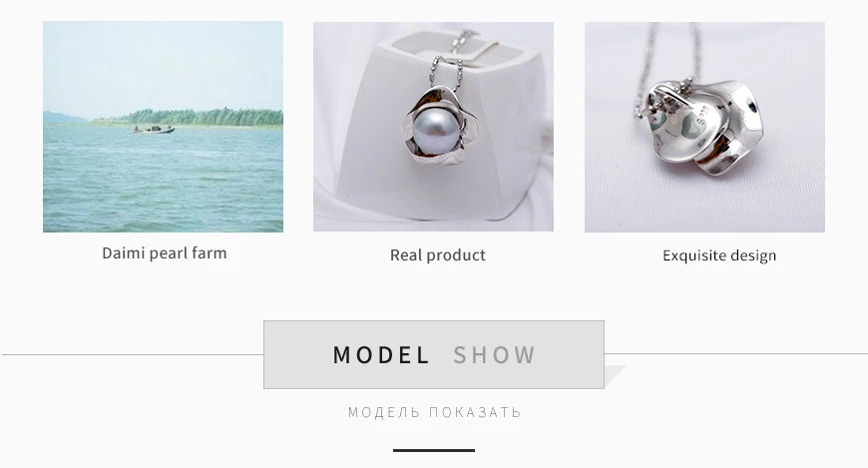The height and width of the screenshot is (468, 868).
Task: Select the dark 'MODEL' word in banner
Action: (381, 355)
